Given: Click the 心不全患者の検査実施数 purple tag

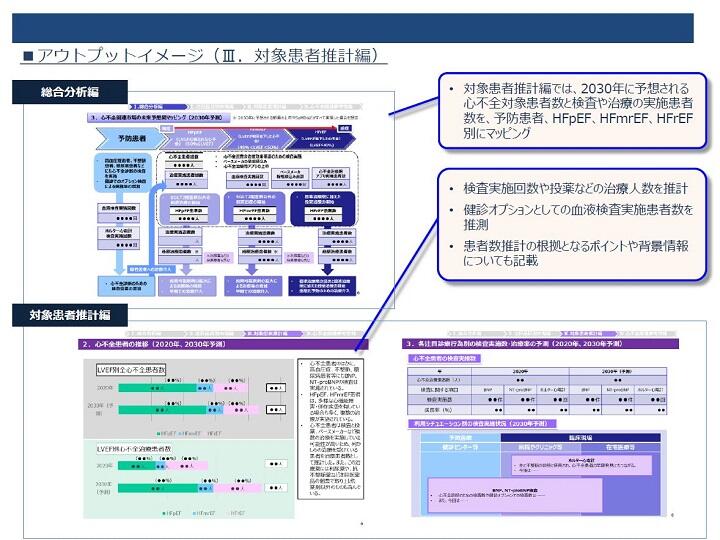Looking at the screenshot, I should pos(444,359).
